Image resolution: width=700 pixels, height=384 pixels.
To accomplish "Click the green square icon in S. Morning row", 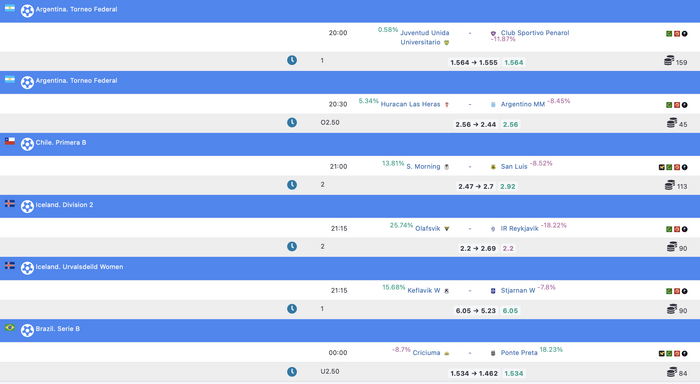I will click(x=669, y=167).
